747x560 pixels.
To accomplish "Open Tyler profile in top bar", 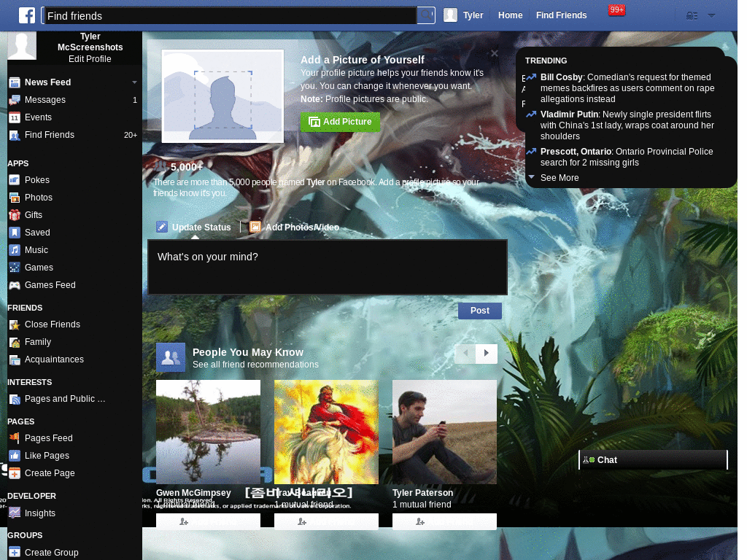I will 463,15.
